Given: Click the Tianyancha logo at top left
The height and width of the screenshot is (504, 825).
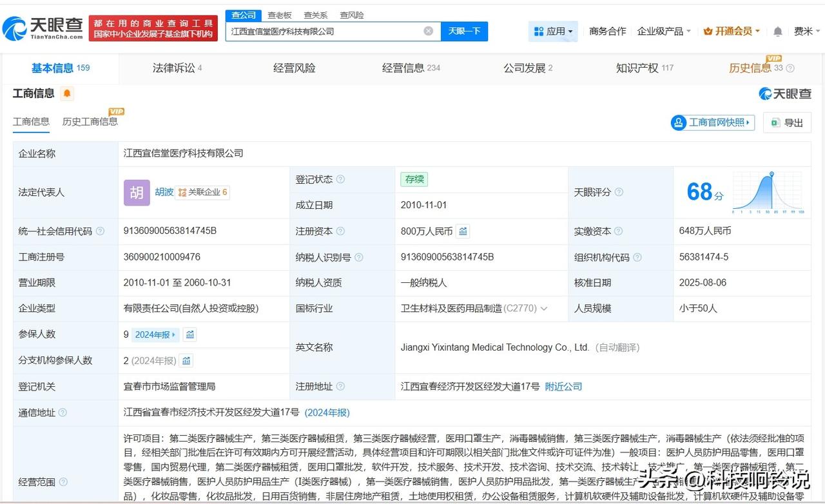Looking at the screenshot, I should (43, 28).
